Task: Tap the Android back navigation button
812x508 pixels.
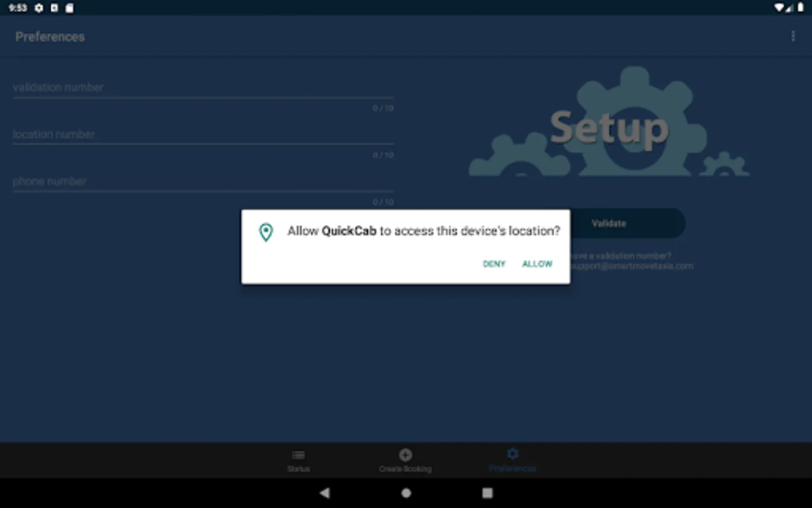Action: (x=325, y=493)
